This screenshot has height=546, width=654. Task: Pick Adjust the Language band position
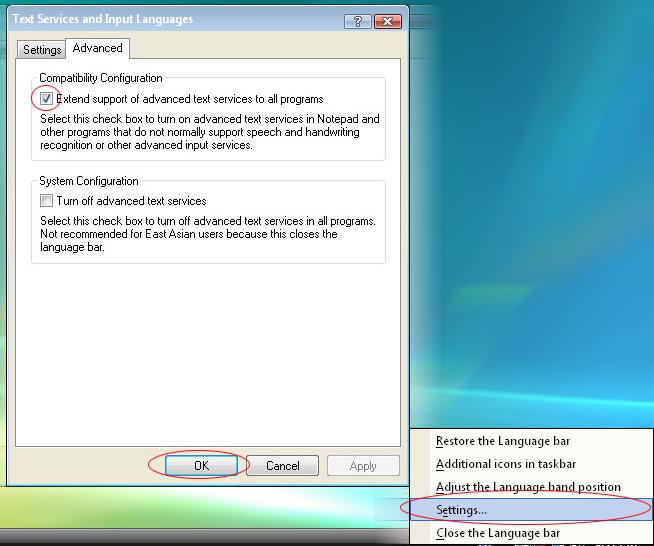tap(528, 487)
